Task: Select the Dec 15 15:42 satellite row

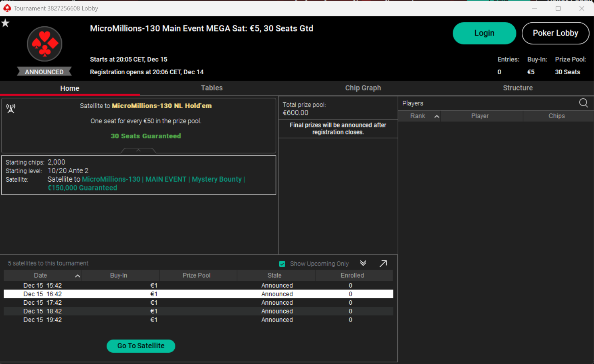Action: (x=198, y=285)
